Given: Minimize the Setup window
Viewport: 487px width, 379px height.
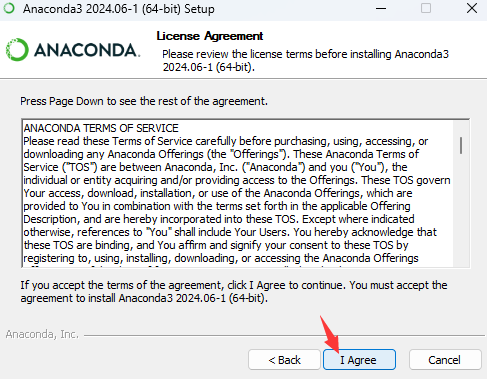Looking at the screenshot, I should point(381,8).
